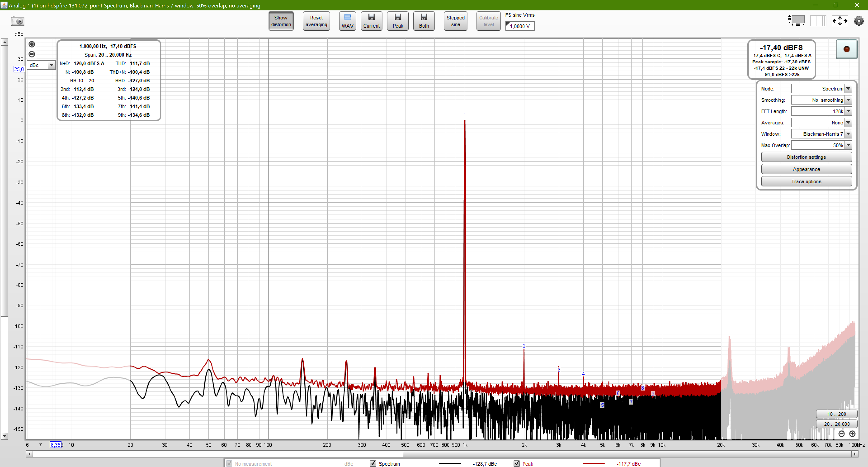
Task: Save the Current trace
Action: [x=371, y=21]
